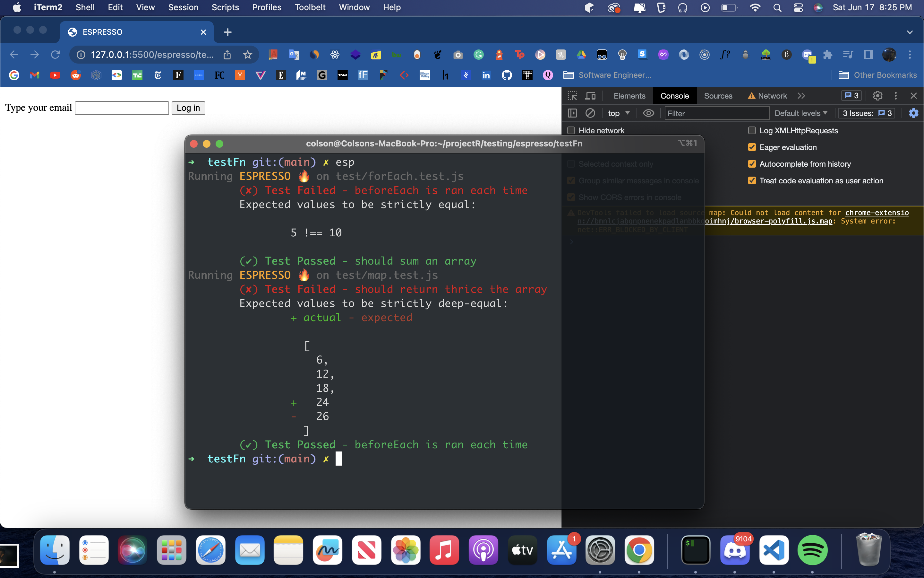The image size is (924, 578).
Task: Enable Log XMLHttpRequests checkbox
Action: [752, 130]
